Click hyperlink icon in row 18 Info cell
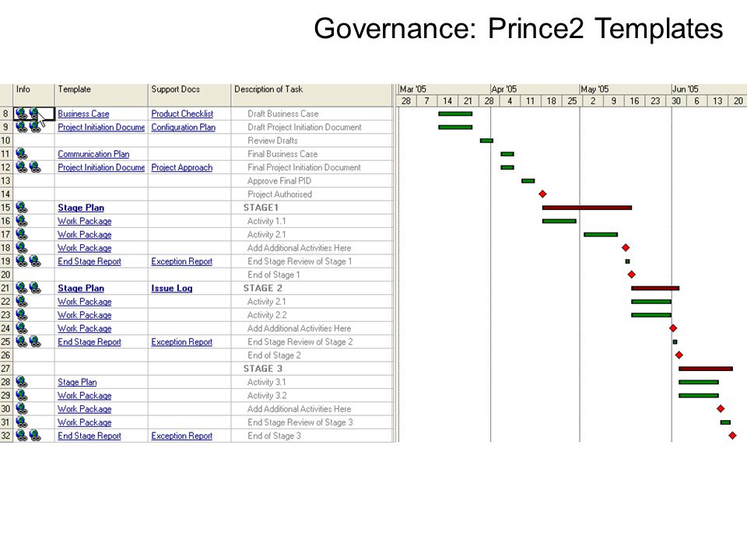Screen dimensions: 747x560 click(x=22, y=247)
